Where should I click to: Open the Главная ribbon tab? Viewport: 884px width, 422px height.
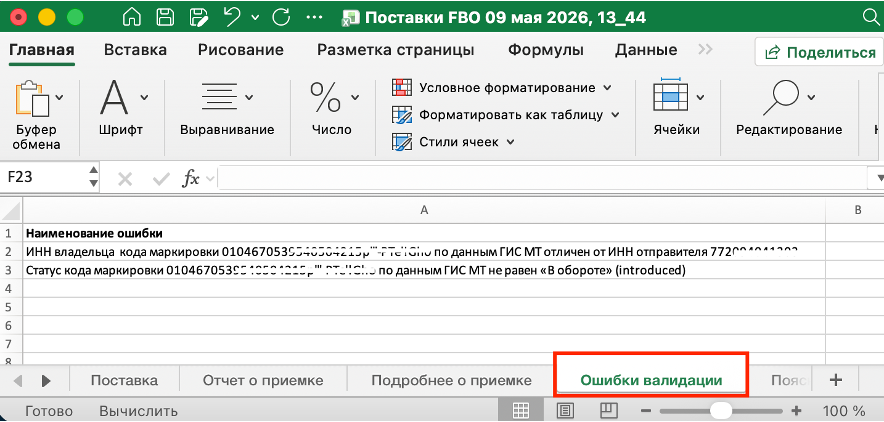coord(42,50)
